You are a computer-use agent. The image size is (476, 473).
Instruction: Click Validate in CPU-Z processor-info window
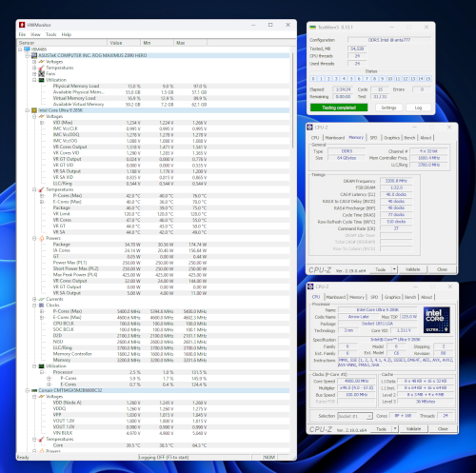pos(413,429)
